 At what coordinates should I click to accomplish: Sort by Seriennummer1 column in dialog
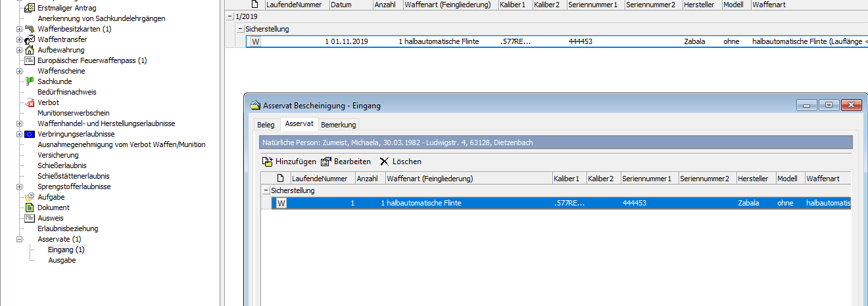point(646,179)
